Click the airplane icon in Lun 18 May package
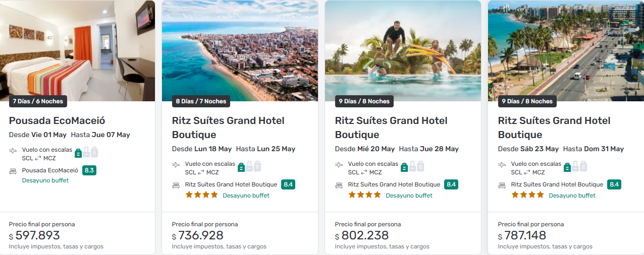Screen dimensions: 644x255 176,165
